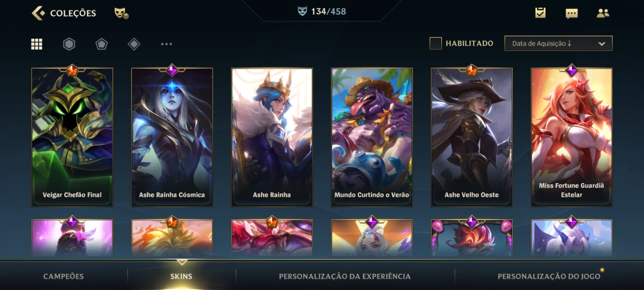Open the Data de Aquisição sort dropdown
644x290 pixels.
click(x=558, y=43)
